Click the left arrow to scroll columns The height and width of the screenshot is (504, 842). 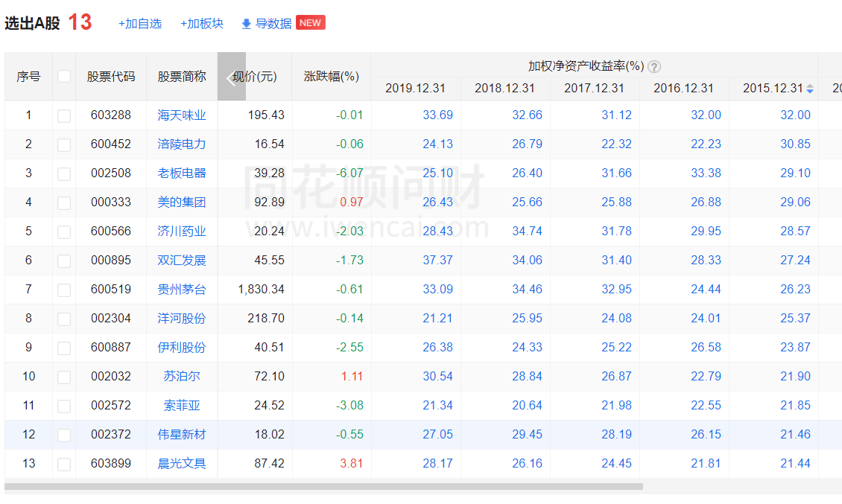coord(232,76)
